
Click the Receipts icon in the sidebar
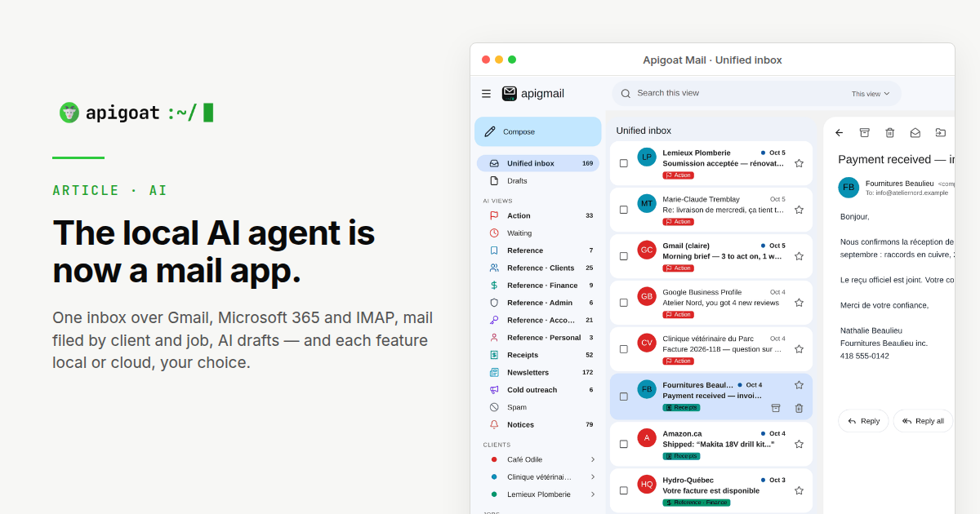494,355
